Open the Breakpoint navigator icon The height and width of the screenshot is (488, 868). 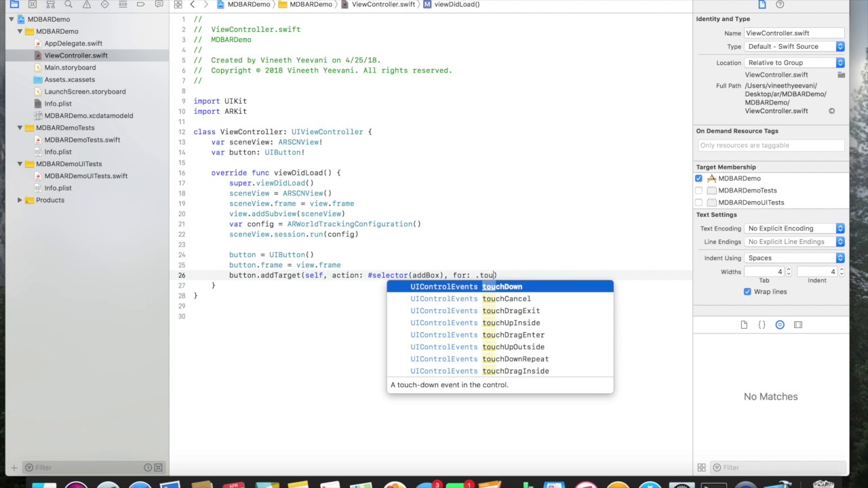click(140, 4)
